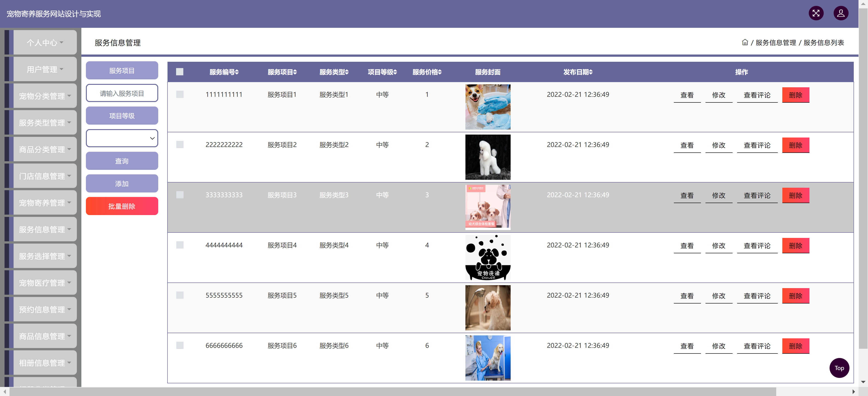Open the 项目等级 dropdown selector
Image resolution: width=868 pixels, height=396 pixels.
122,138
